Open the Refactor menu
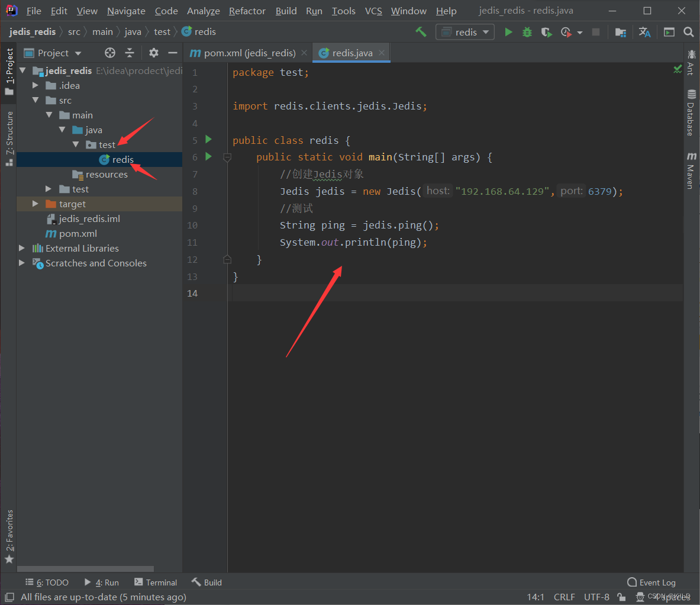 click(247, 11)
